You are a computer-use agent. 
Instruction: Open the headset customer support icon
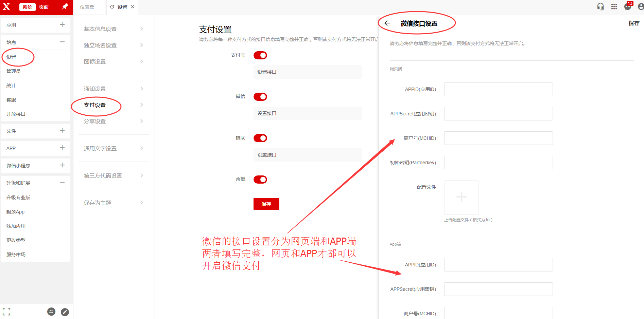(601, 7)
